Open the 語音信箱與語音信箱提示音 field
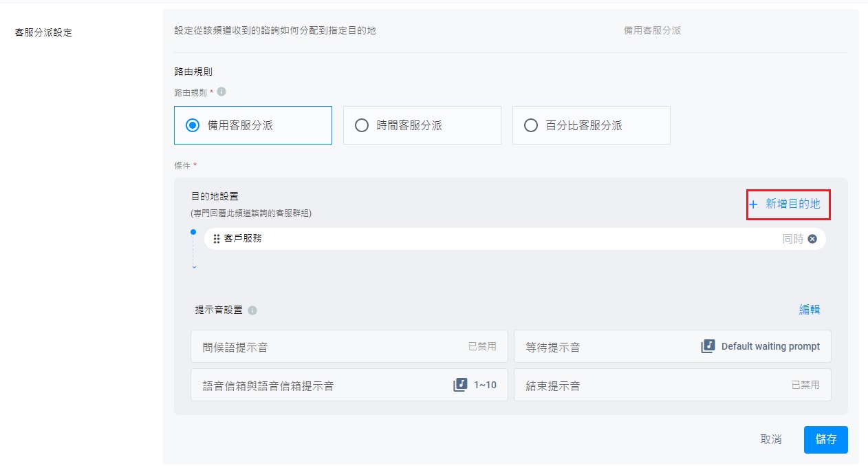This screenshot has height=466, width=868. (x=349, y=385)
